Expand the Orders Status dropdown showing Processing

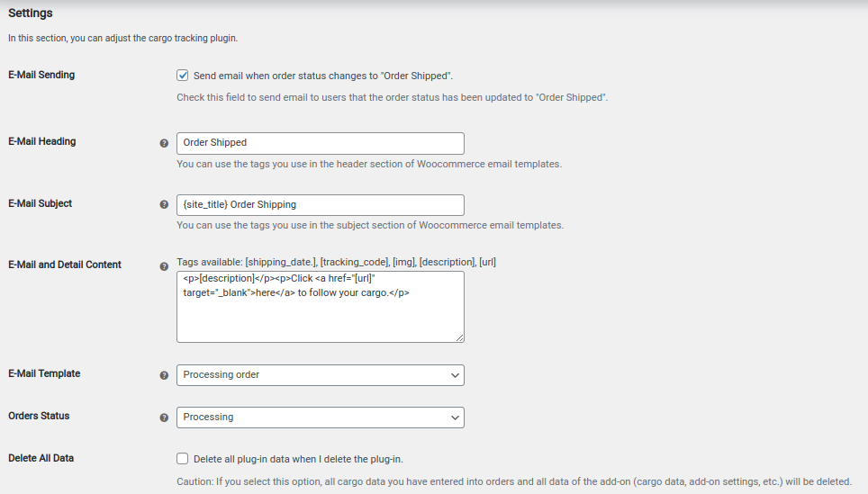pyautogui.click(x=321, y=418)
